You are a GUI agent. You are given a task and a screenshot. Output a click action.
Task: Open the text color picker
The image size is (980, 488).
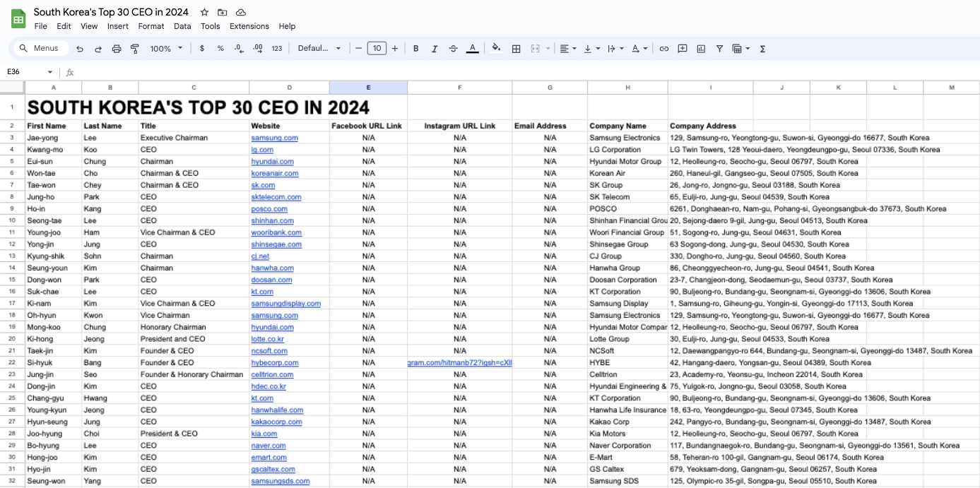[472, 49]
